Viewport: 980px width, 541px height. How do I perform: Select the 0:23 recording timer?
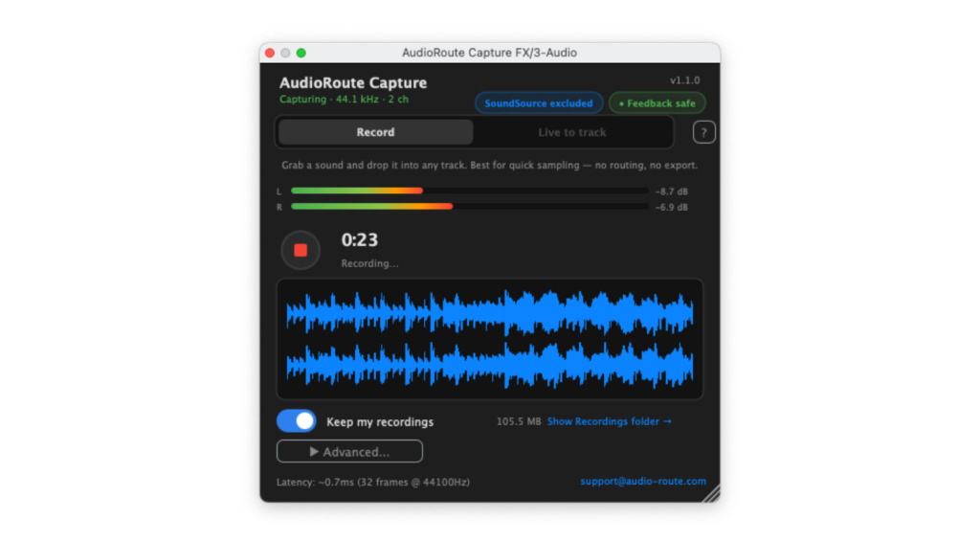tap(360, 240)
